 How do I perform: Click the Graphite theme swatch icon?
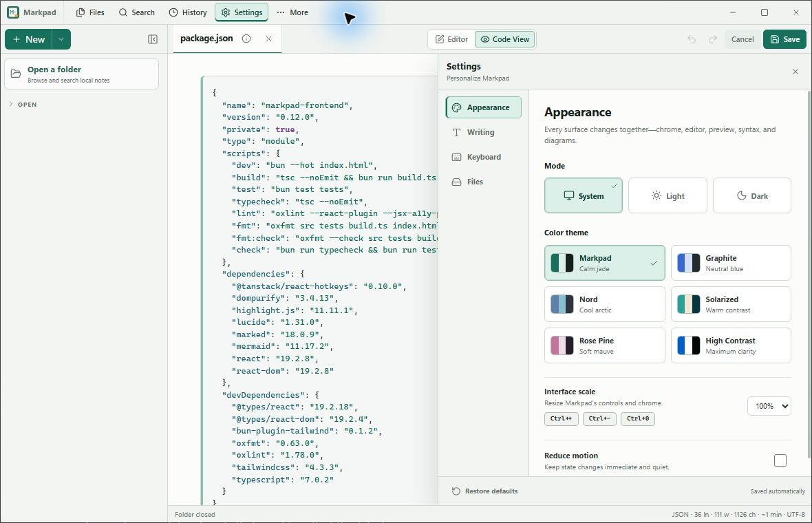[689, 263]
